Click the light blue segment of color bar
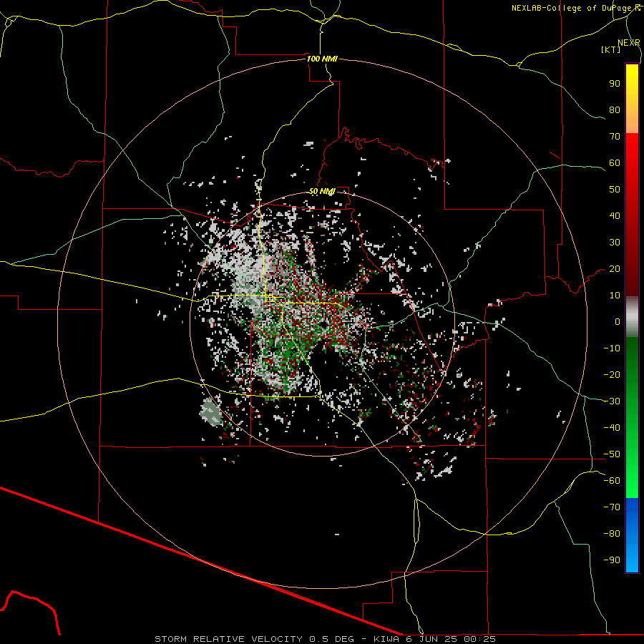Viewport: 644px width, 644px height. coord(632,555)
